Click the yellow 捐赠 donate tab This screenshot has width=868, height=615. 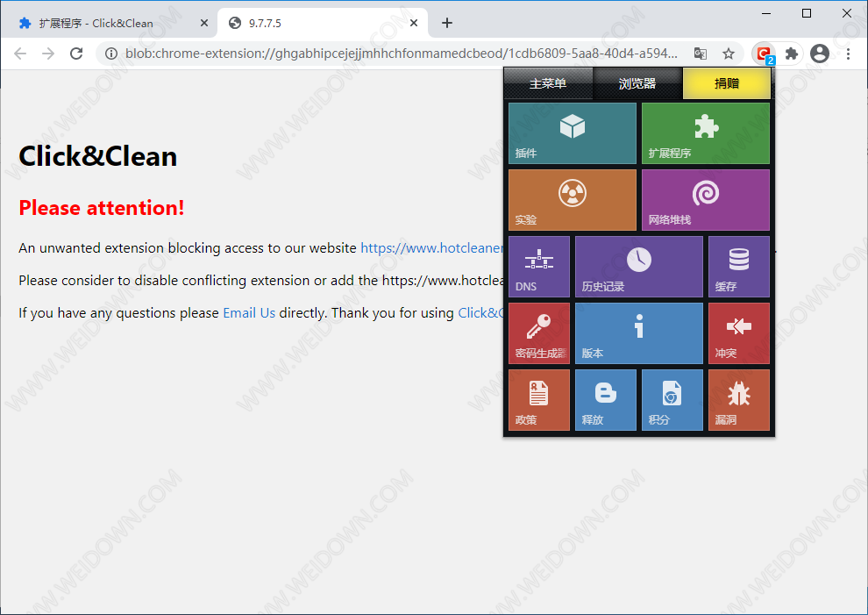[726, 84]
